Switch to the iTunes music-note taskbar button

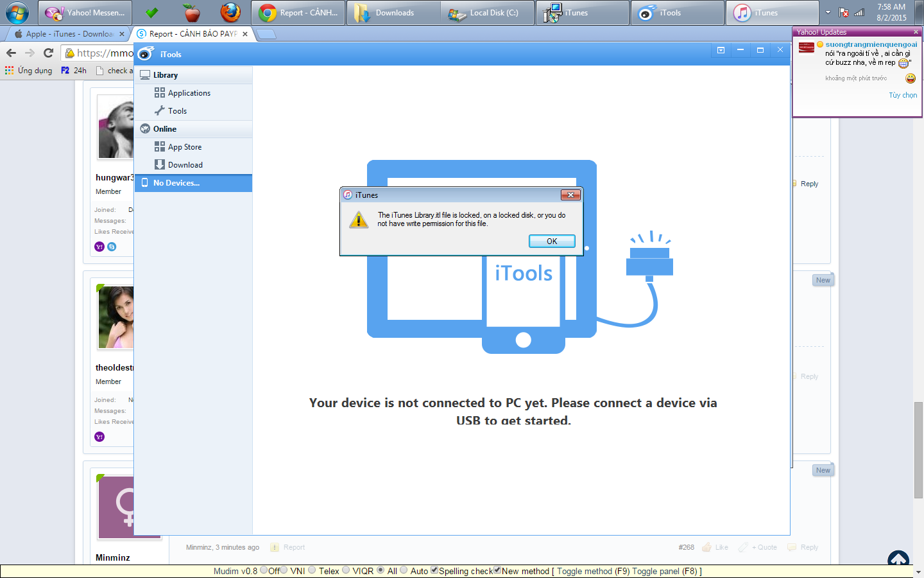point(773,13)
